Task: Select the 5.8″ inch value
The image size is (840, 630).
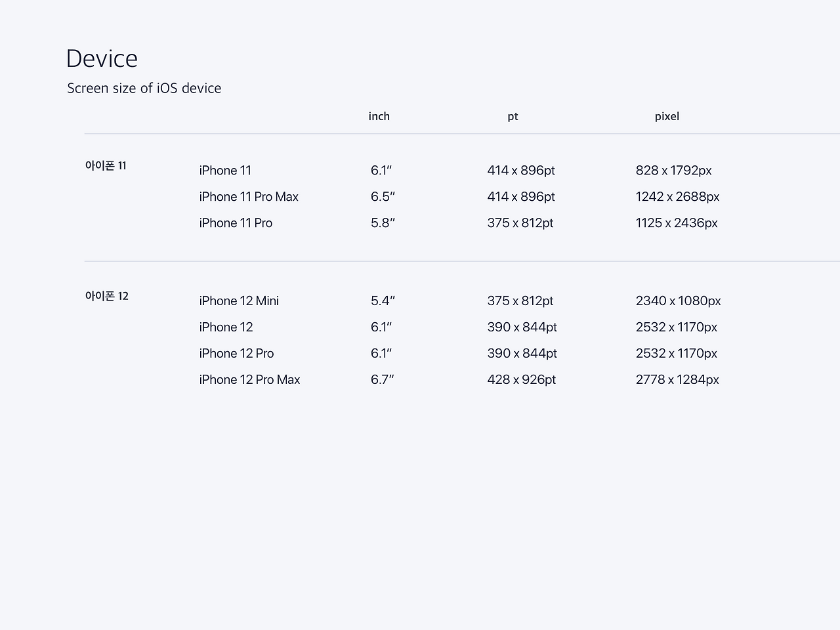Action: click(x=383, y=223)
